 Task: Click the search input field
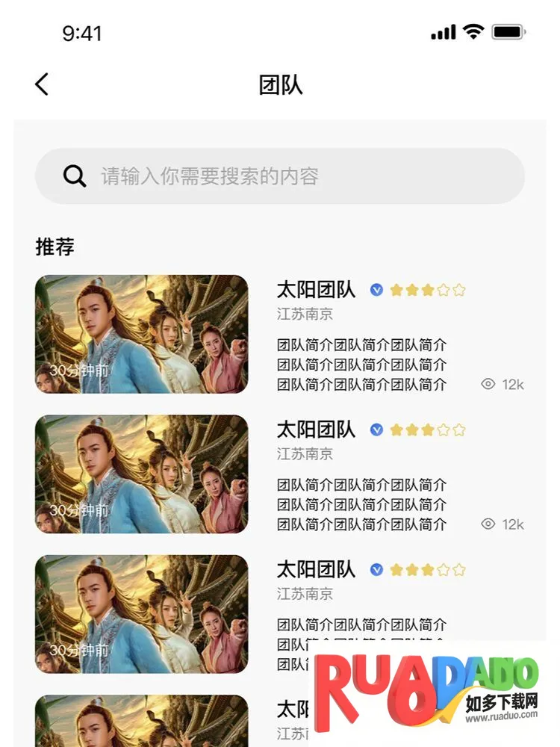299,176
